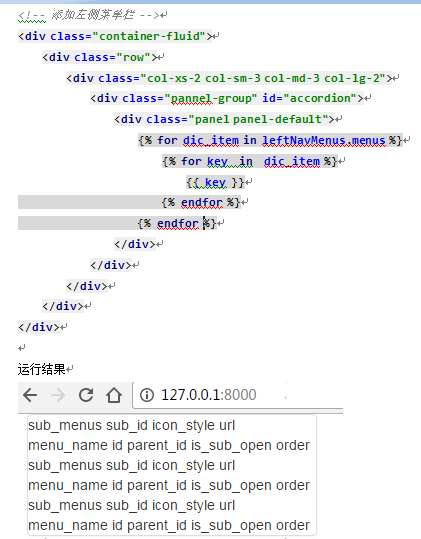Click the text 'container-fluid' in code
This screenshot has width=421, height=539.
tap(149, 36)
